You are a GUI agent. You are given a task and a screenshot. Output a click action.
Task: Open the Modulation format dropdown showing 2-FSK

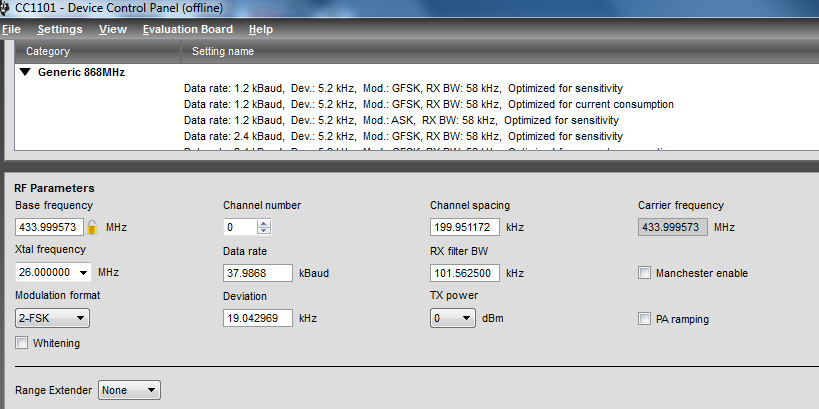point(52,318)
